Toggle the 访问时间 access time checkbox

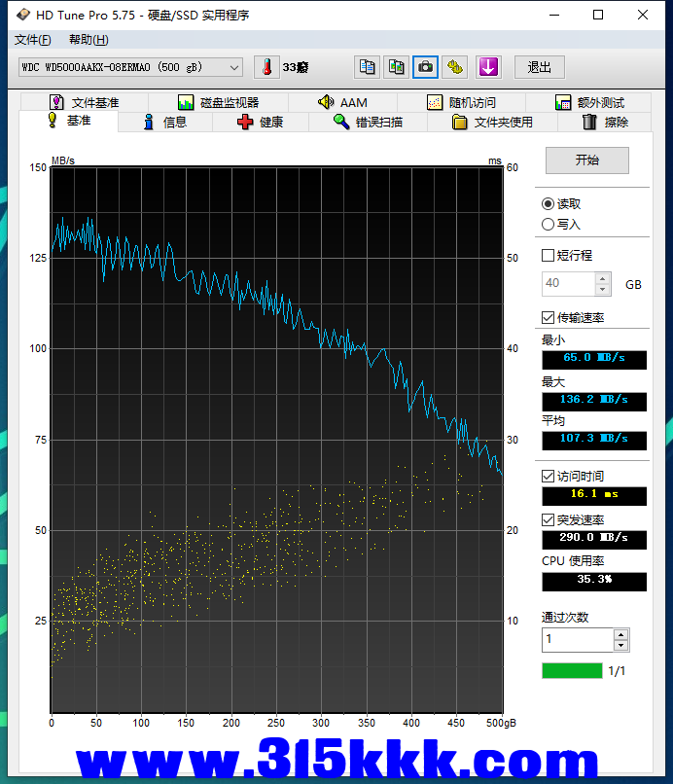(x=549, y=477)
